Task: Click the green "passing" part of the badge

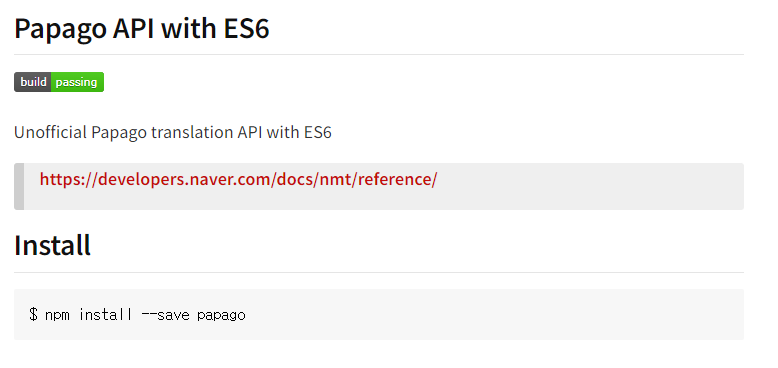Action: 77,82
